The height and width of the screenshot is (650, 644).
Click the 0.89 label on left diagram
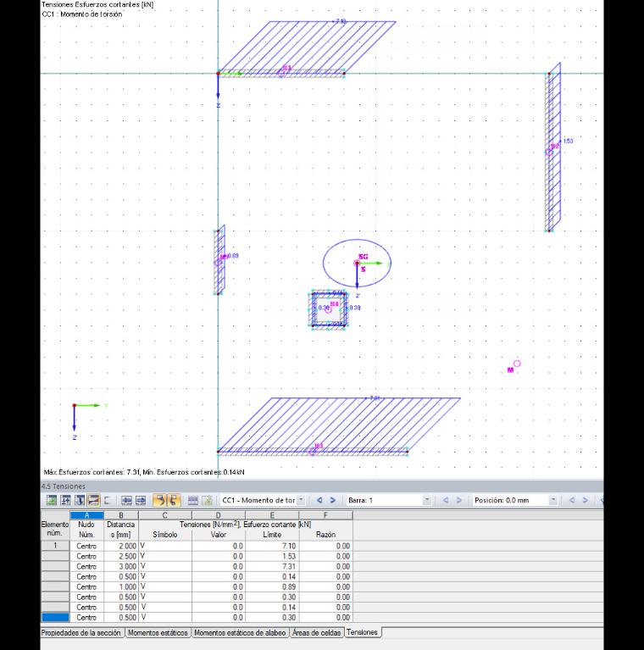tap(233, 256)
